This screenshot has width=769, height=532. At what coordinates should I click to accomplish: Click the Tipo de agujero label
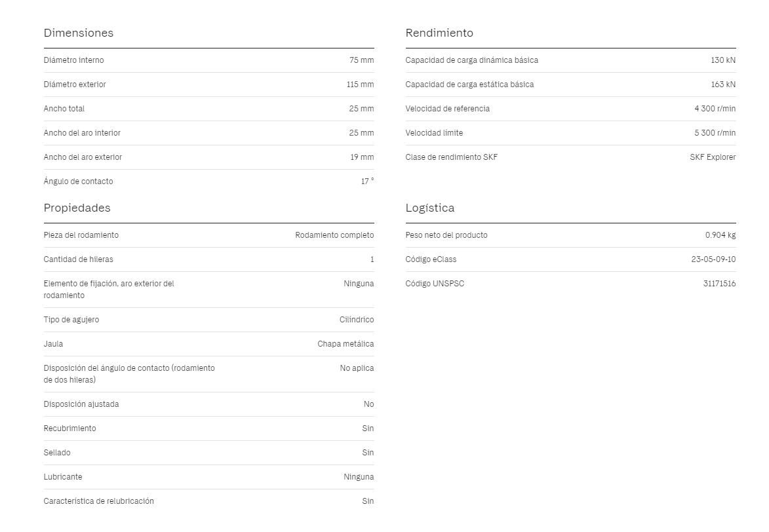click(71, 320)
